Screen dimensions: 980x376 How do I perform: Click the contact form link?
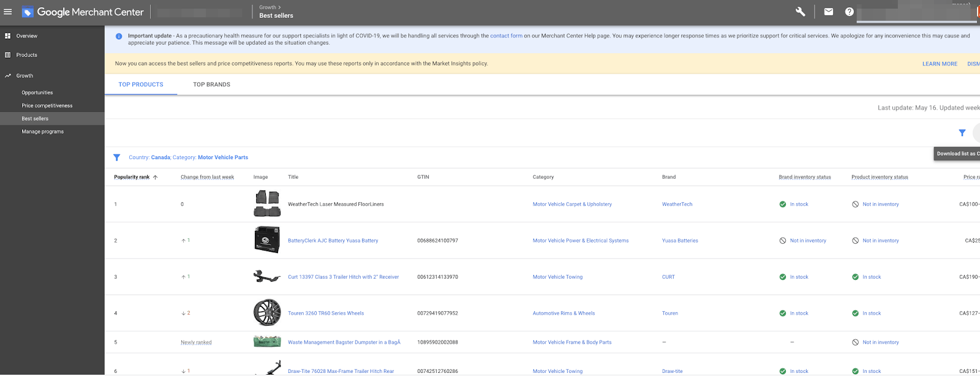coord(506,36)
